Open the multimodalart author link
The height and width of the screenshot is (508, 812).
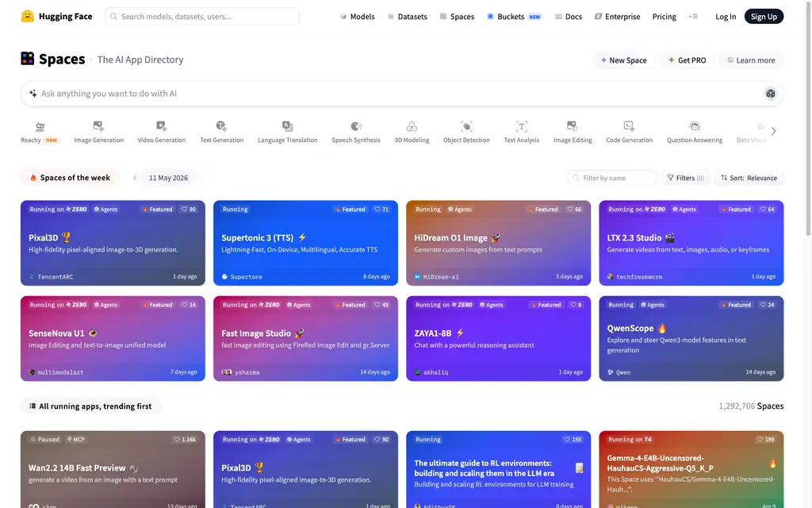coord(56,372)
